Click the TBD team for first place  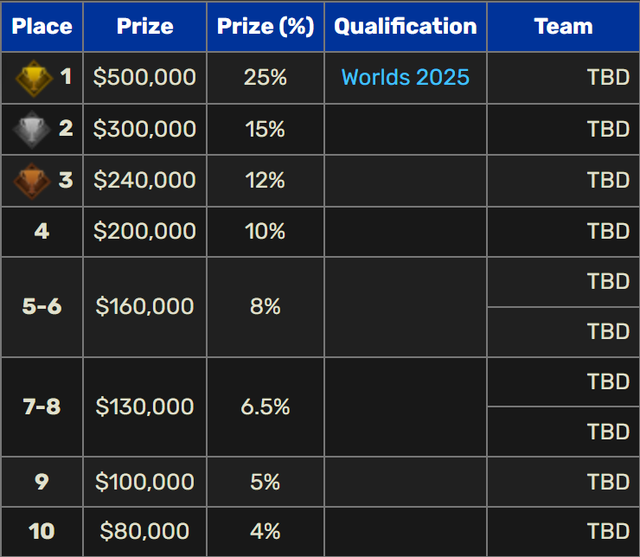[x=608, y=77]
